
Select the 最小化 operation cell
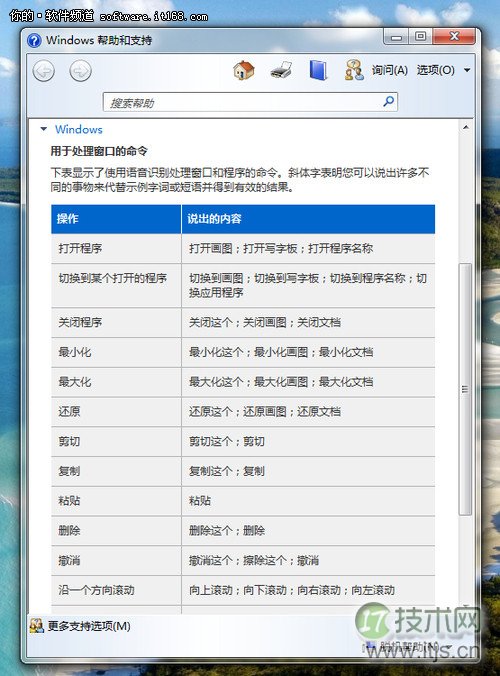116,353
